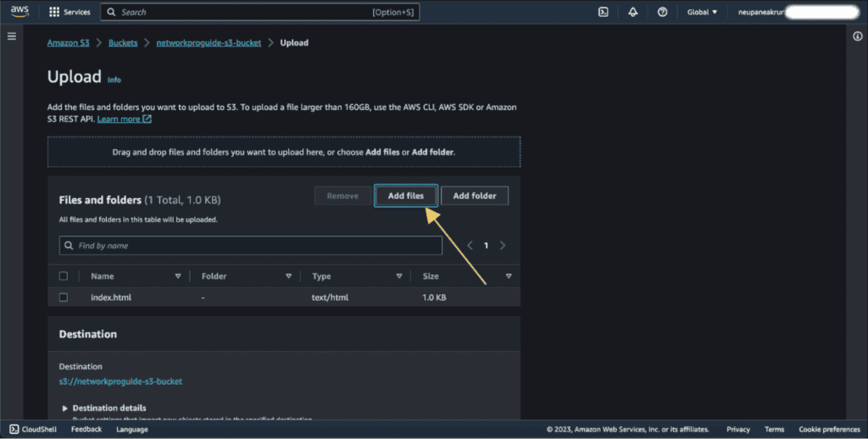Go to next page arrow in table

tap(503, 245)
